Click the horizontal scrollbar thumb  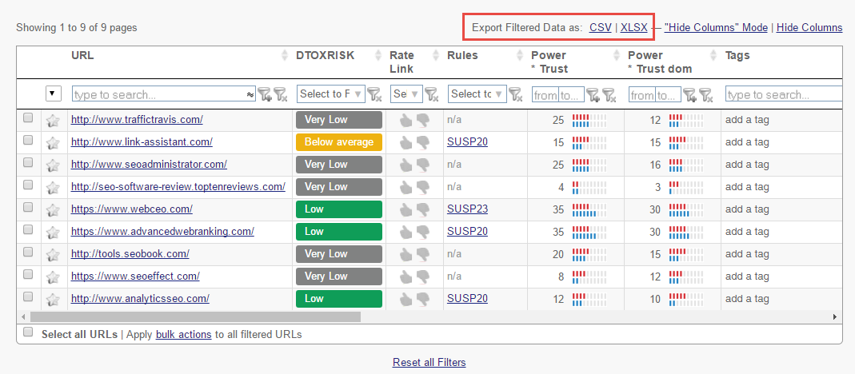(196, 317)
